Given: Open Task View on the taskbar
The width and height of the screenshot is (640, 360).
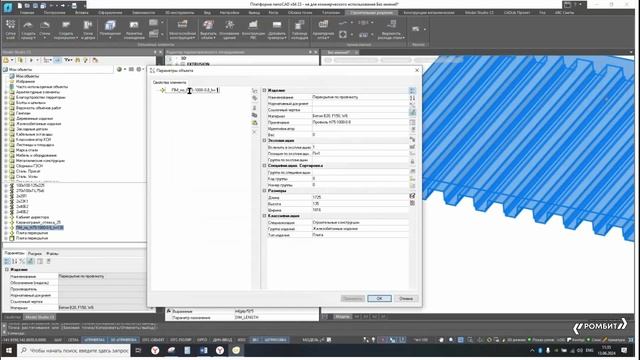Looking at the screenshot, I should pyautogui.click(x=138, y=350).
